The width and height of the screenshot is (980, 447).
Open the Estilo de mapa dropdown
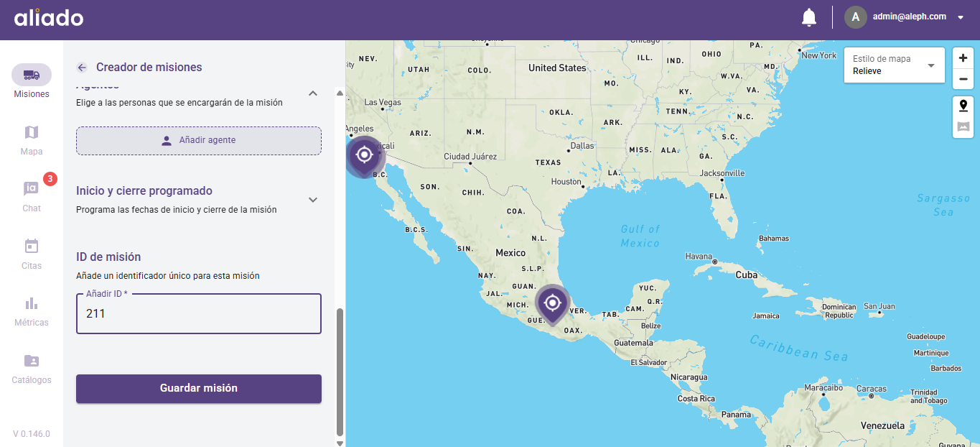[894, 65]
